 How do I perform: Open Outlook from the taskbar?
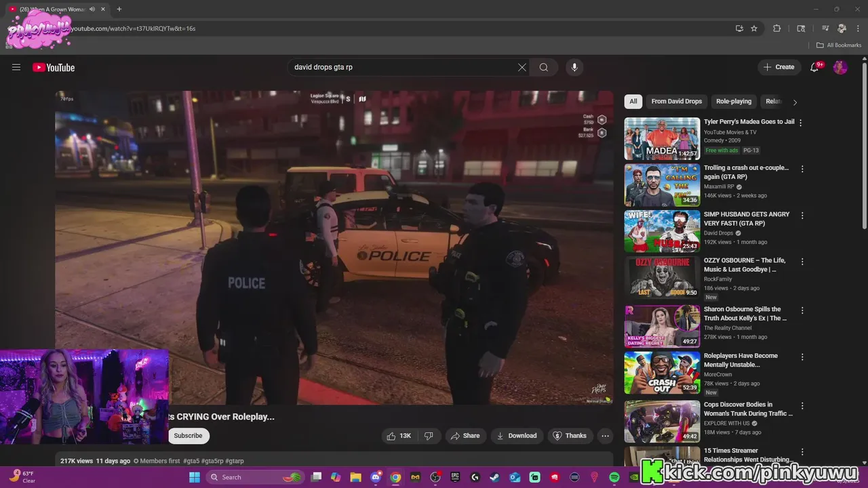coord(515,477)
